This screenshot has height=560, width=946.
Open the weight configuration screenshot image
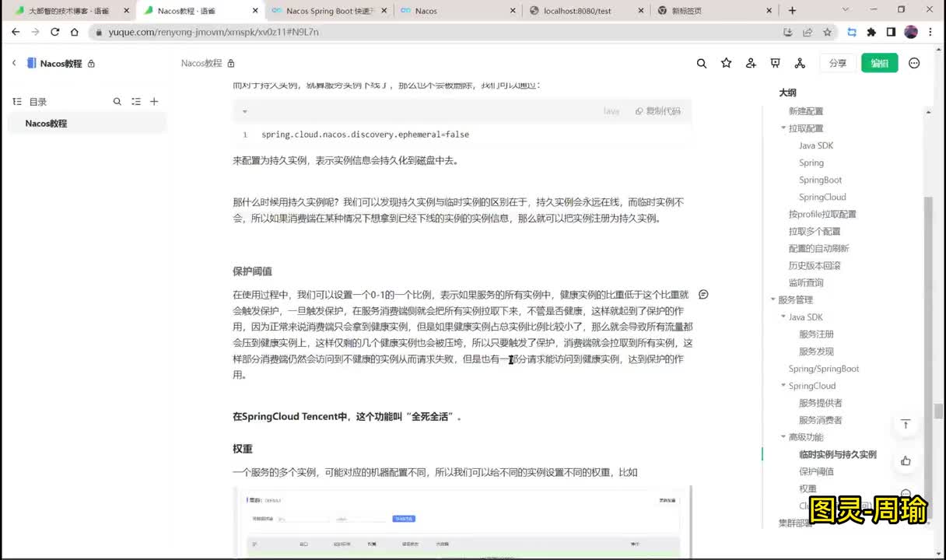pyautogui.click(x=462, y=523)
